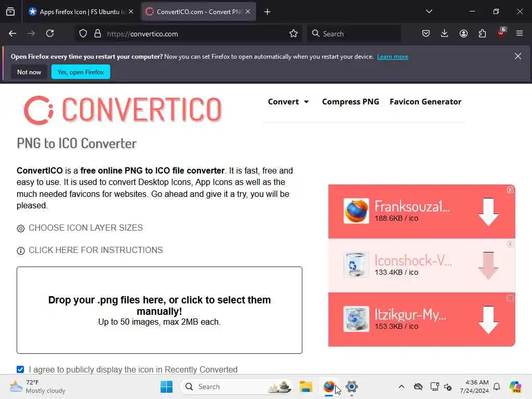Bookmark this page with the star
Screen dimensions: 532x399
294,34
